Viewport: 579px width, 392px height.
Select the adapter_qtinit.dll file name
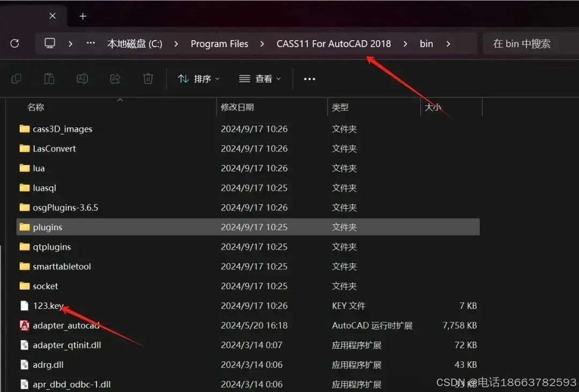[67, 345]
